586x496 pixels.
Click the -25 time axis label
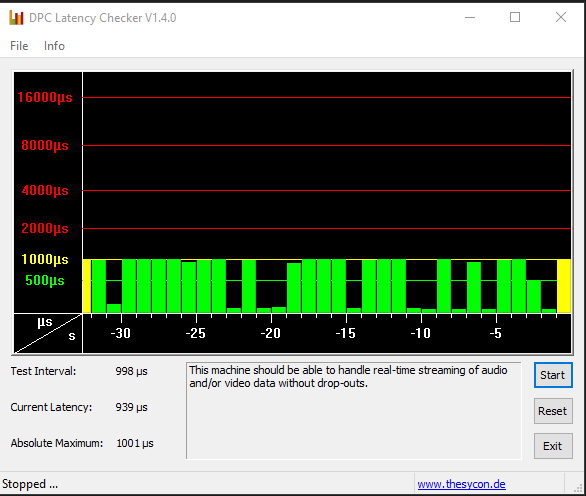[x=196, y=333]
